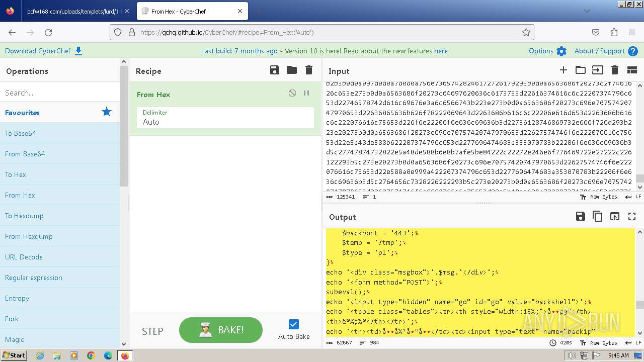Close the From Hex - CyberChef tab
644x362 pixels.
(x=240, y=11)
